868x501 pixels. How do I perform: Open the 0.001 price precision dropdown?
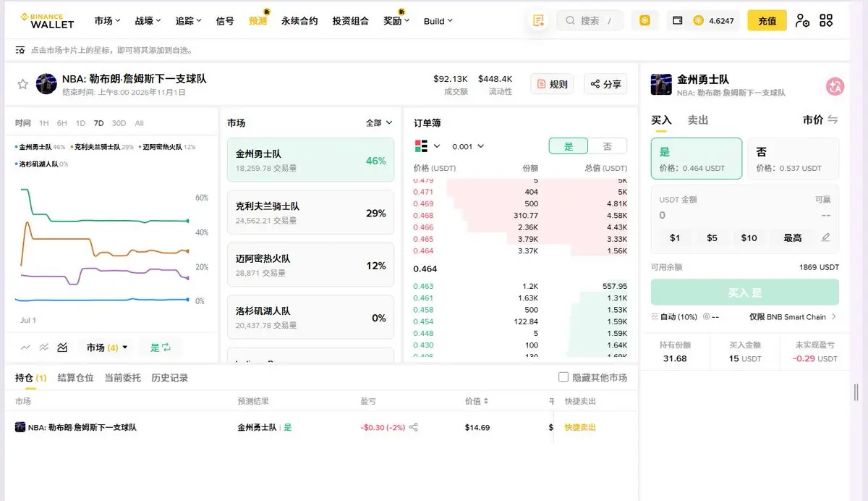(468, 146)
